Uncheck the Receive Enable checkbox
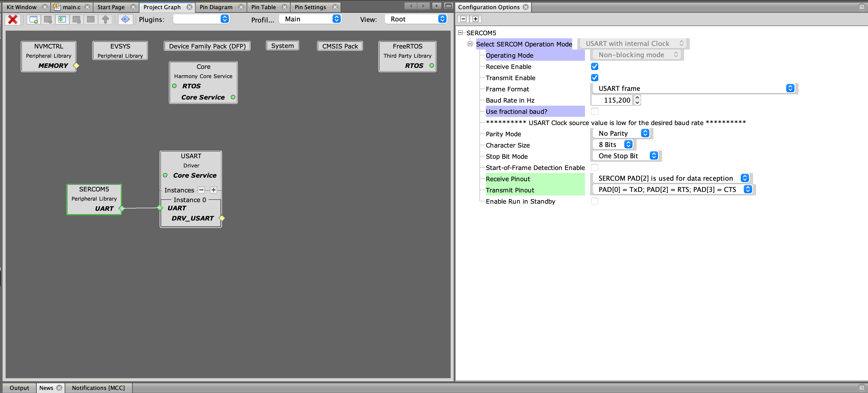 click(x=594, y=66)
